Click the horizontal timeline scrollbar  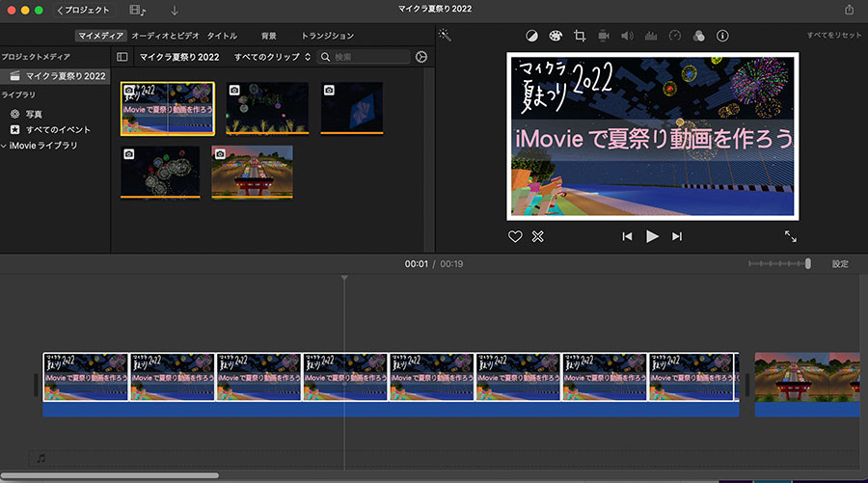pyautogui.click(x=110, y=475)
